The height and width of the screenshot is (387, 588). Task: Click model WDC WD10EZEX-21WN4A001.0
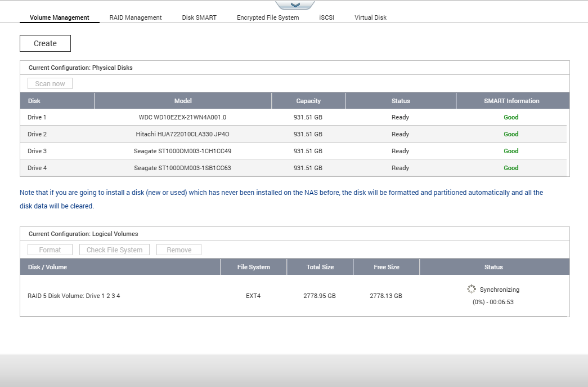[x=183, y=117]
